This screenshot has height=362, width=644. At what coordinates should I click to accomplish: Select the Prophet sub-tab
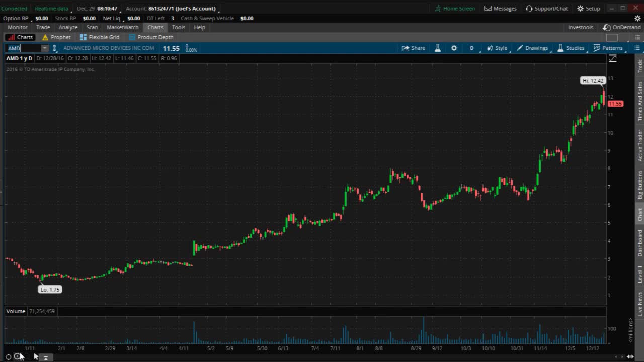pos(56,37)
